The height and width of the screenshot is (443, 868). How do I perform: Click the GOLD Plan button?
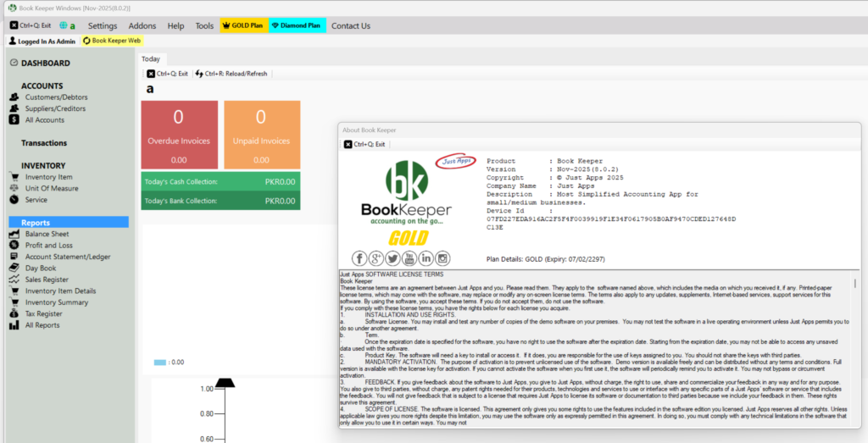tap(244, 25)
